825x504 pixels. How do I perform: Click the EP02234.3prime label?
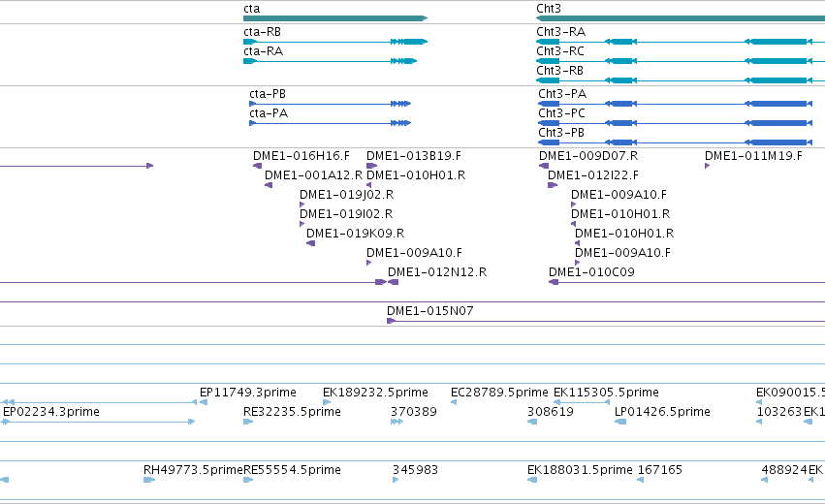tap(51, 412)
